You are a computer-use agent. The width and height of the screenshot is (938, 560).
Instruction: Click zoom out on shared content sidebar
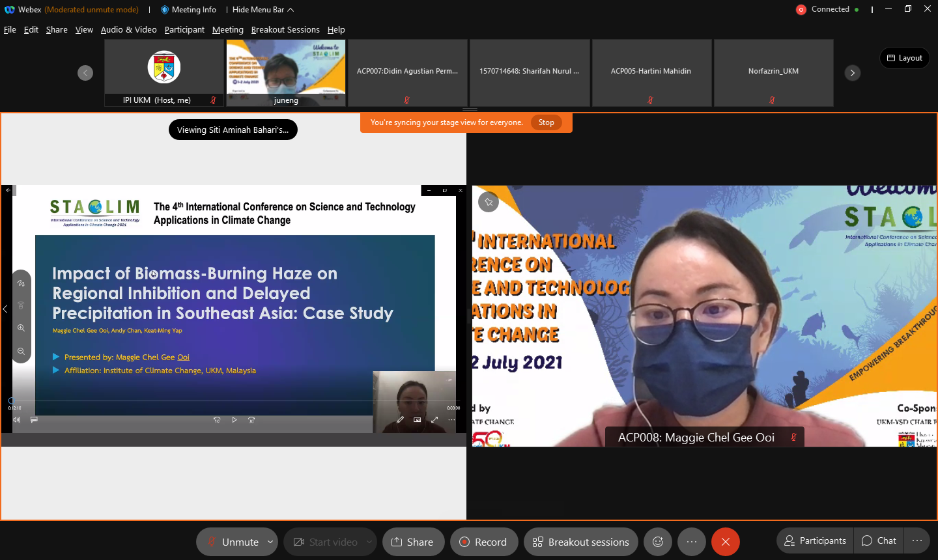pyautogui.click(x=21, y=352)
